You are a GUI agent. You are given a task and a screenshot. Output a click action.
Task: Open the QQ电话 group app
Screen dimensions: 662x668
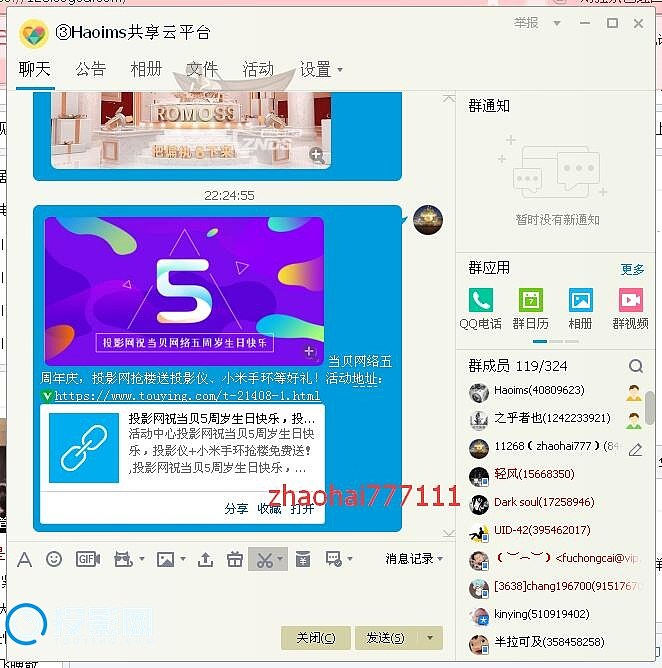(x=481, y=309)
